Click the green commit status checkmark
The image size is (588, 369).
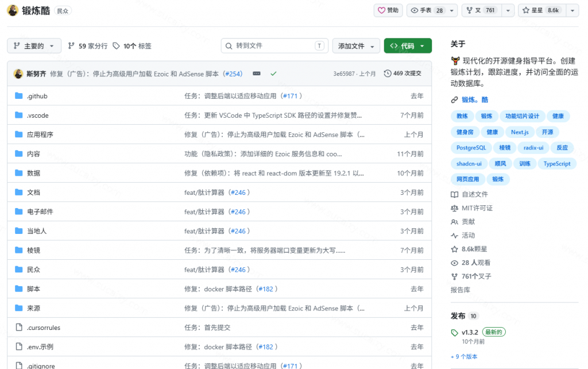pos(273,74)
